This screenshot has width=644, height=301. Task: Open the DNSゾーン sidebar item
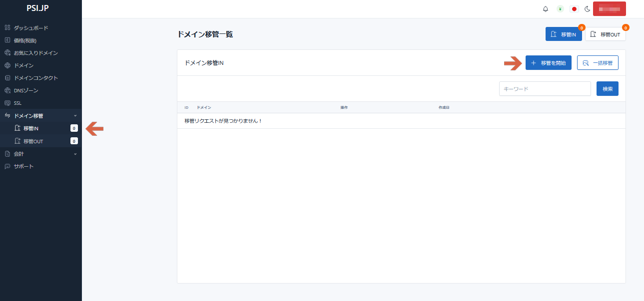point(26,91)
